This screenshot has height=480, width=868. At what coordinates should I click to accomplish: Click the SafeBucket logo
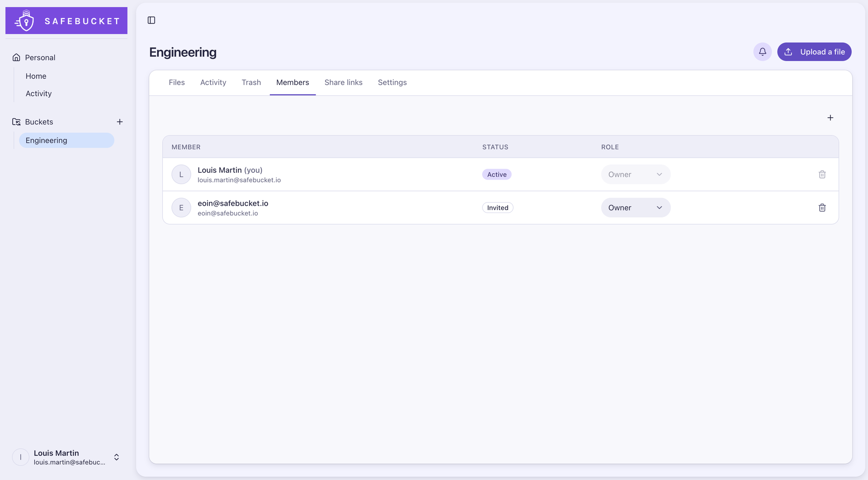click(66, 20)
